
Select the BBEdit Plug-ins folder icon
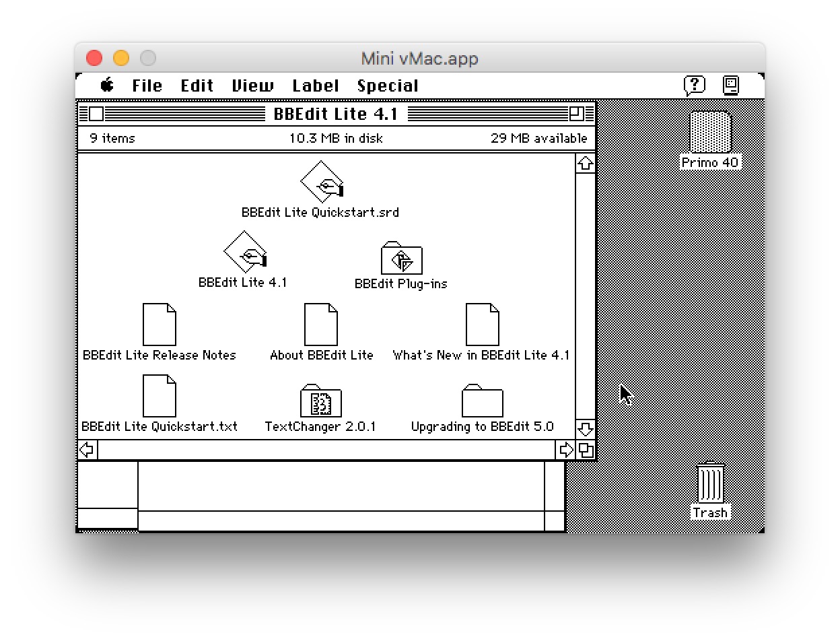(x=402, y=258)
